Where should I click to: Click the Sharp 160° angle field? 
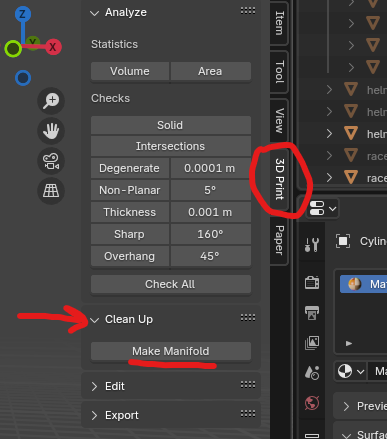211,234
